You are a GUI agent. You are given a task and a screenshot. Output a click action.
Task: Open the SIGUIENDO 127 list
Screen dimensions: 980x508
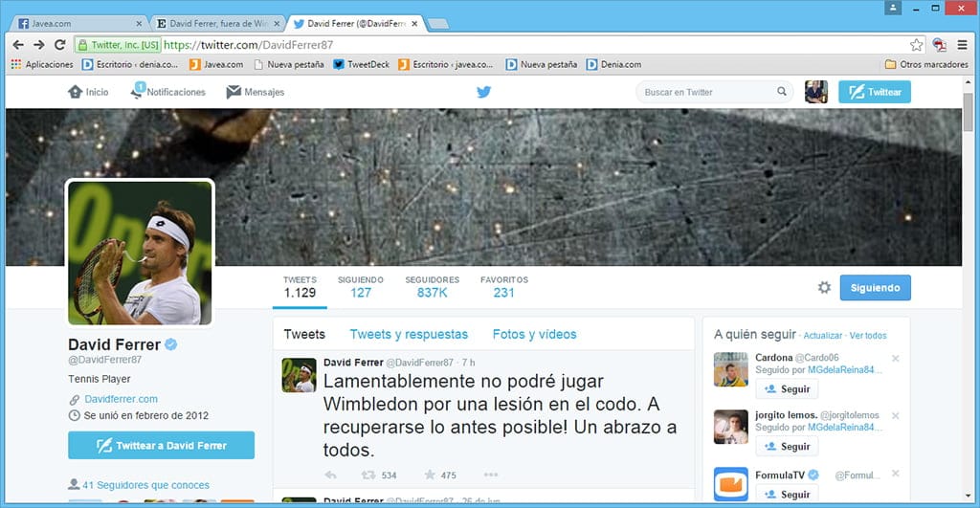[361, 287]
